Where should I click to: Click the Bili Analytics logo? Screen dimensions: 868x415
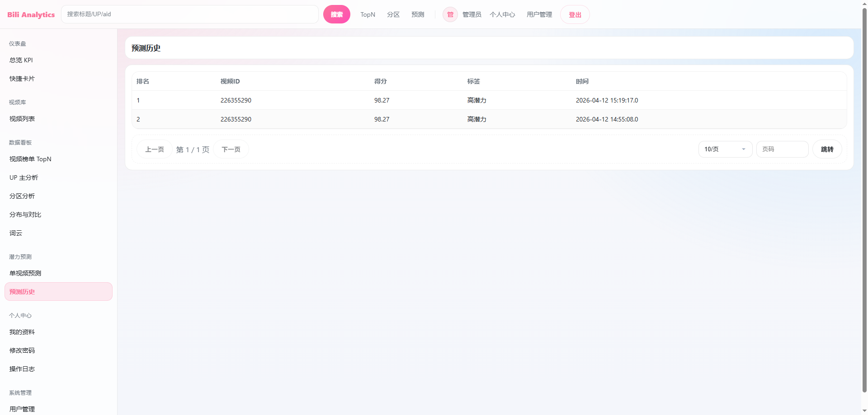pos(31,14)
